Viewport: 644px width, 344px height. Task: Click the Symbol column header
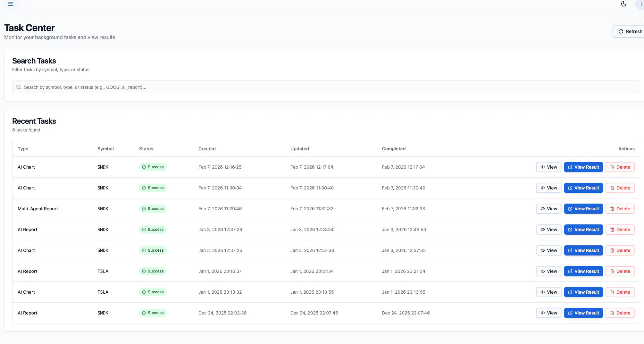[105, 149]
